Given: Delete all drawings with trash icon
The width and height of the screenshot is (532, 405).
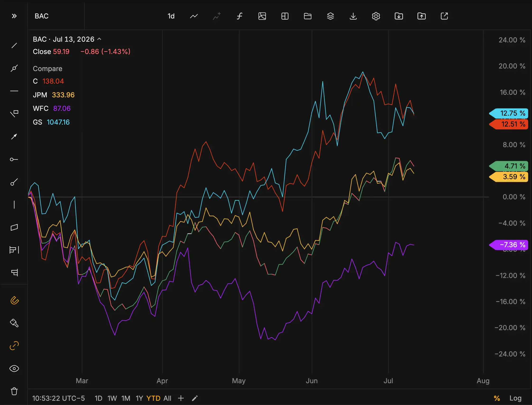Looking at the screenshot, I should click(14, 391).
